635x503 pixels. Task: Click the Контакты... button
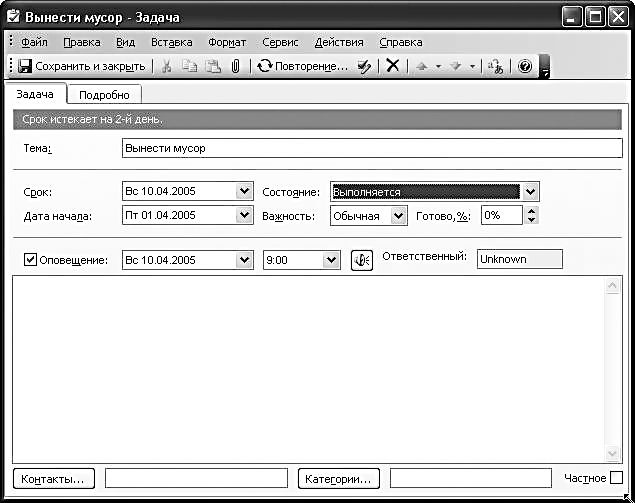point(54,478)
